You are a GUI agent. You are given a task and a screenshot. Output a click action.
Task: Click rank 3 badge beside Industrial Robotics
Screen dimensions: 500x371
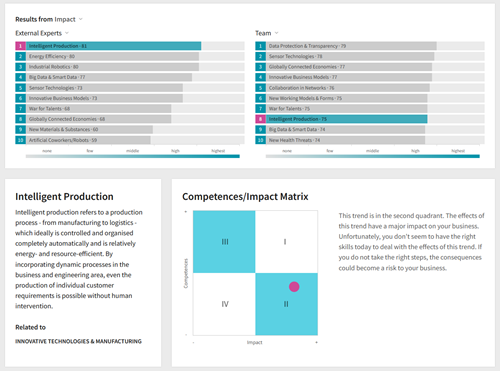[x=20, y=67]
